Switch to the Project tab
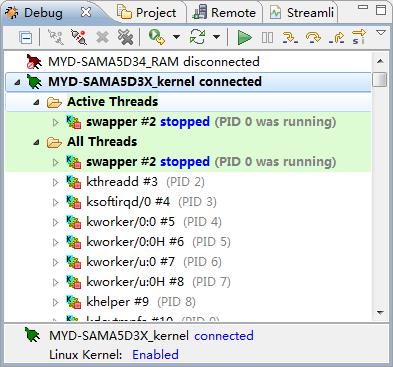 [x=147, y=13]
